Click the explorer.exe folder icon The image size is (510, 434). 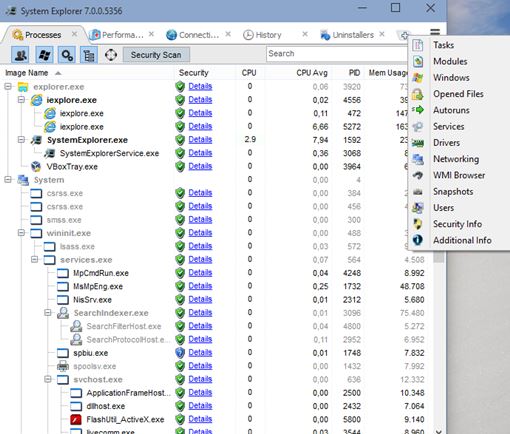point(23,87)
